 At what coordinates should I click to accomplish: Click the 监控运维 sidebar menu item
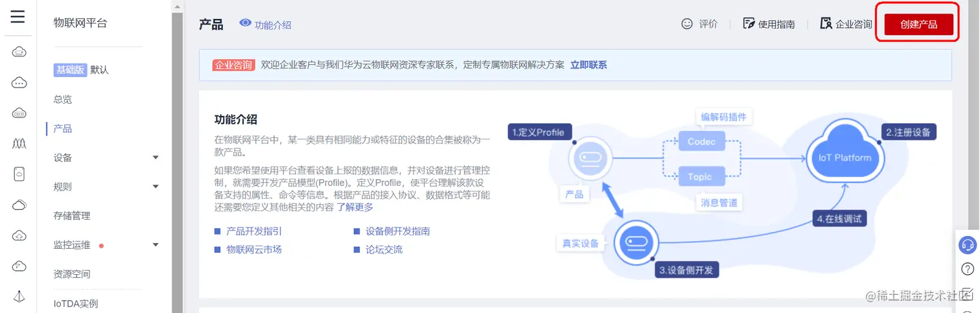[72, 245]
